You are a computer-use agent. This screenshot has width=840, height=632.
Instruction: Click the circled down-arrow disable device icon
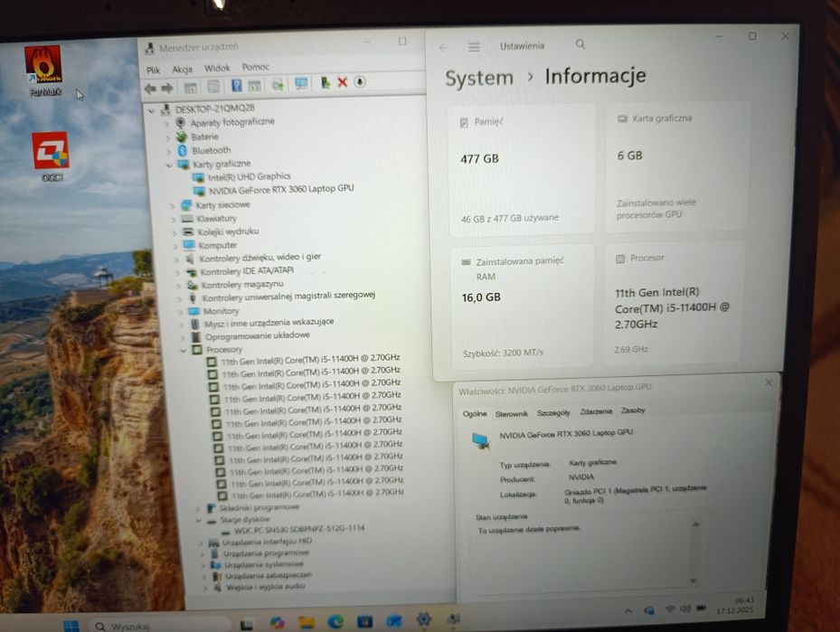point(360,81)
